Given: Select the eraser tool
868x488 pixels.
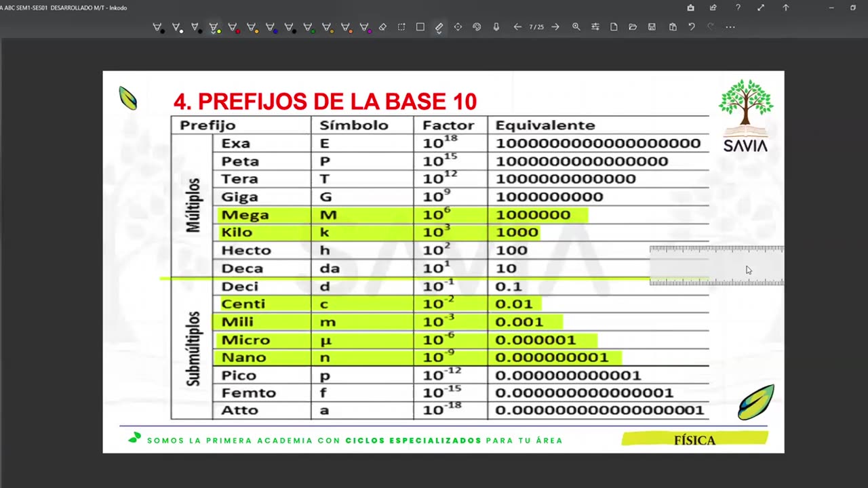Looking at the screenshot, I should [382, 27].
